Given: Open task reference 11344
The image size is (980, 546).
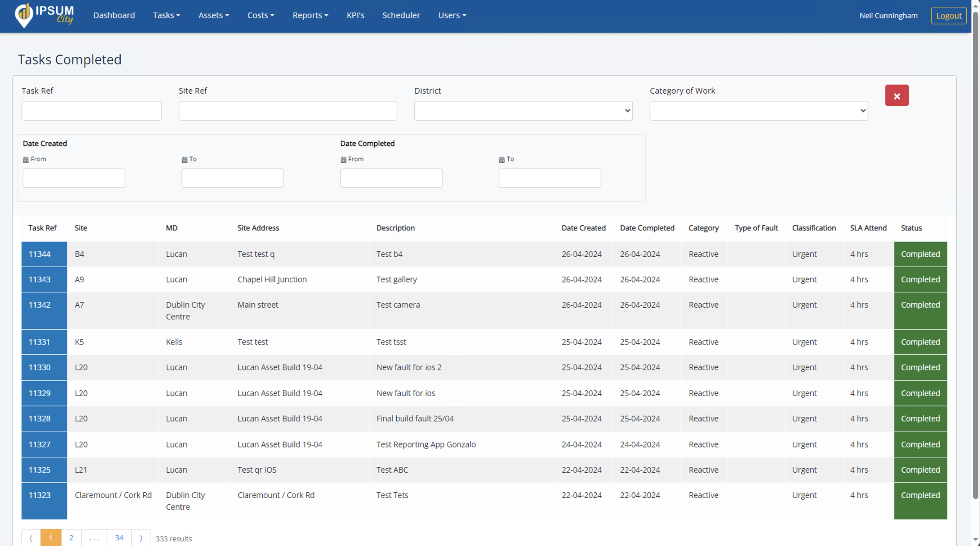Looking at the screenshot, I should pyautogui.click(x=40, y=254).
